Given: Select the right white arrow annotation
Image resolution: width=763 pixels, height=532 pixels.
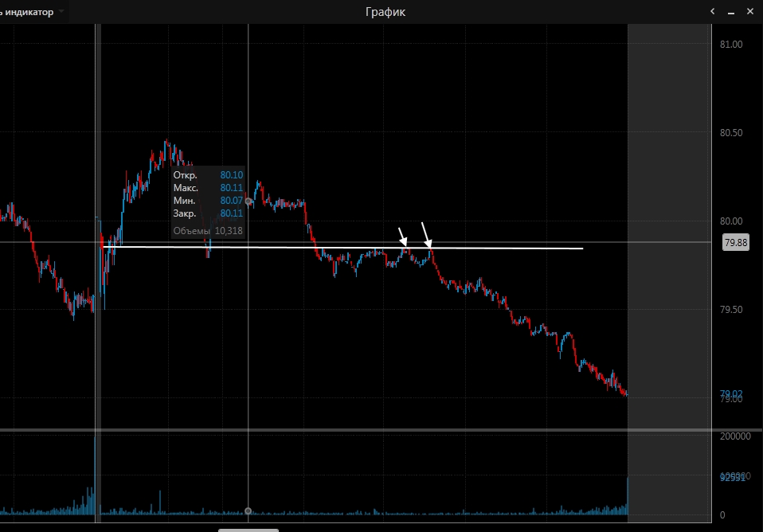Looking at the screenshot, I should pyautogui.click(x=427, y=235).
